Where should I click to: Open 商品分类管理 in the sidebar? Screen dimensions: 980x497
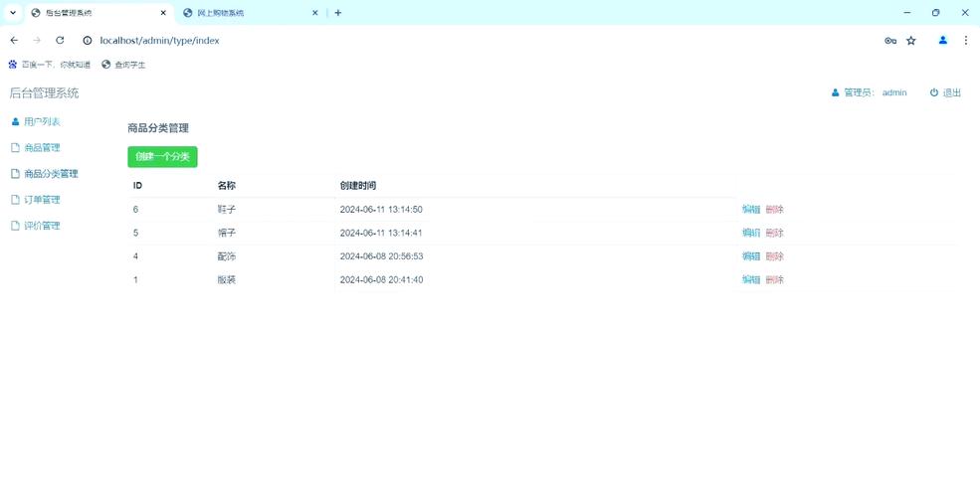coord(45,174)
